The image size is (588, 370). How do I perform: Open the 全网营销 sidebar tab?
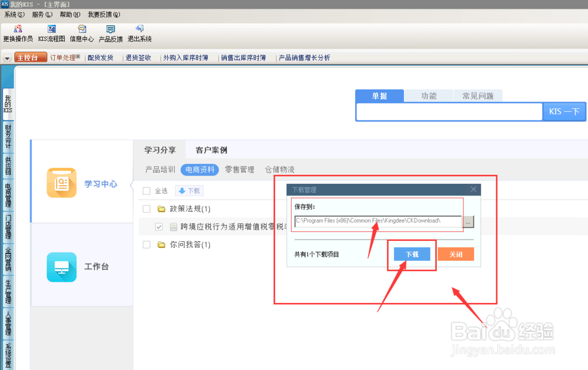(8, 259)
